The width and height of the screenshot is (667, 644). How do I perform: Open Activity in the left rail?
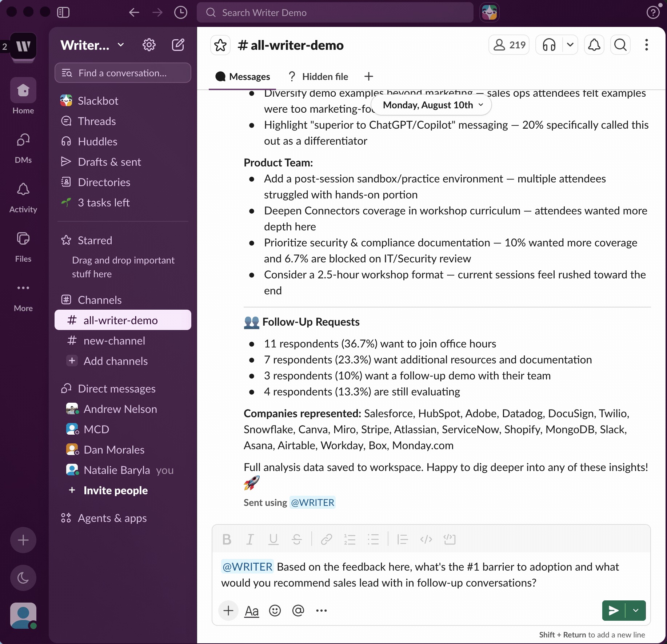point(23,198)
